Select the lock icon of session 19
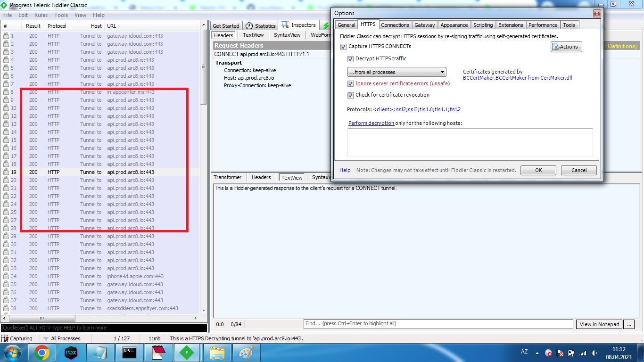Viewport: 644px width, 362px height. click(x=6, y=172)
